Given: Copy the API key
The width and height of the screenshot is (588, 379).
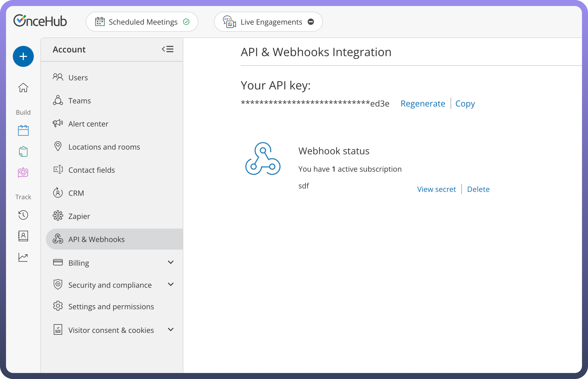Looking at the screenshot, I should coord(465,104).
